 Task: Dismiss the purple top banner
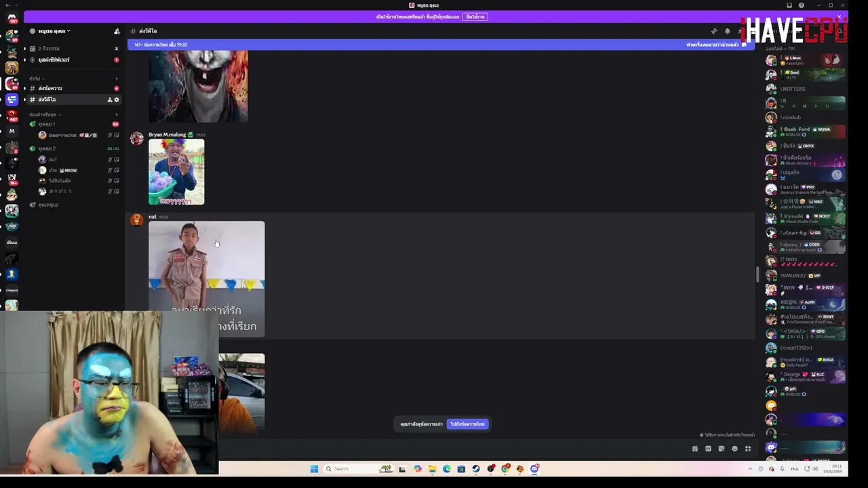point(839,17)
